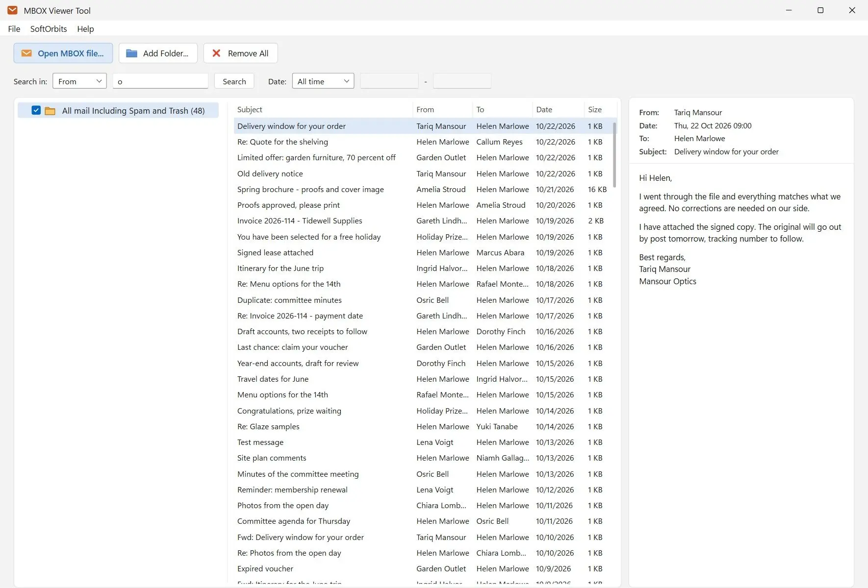The width and height of the screenshot is (868, 588).
Task: Select 'Congratulations, prize waiting' email
Action: pyautogui.click(x=423, y=411)
